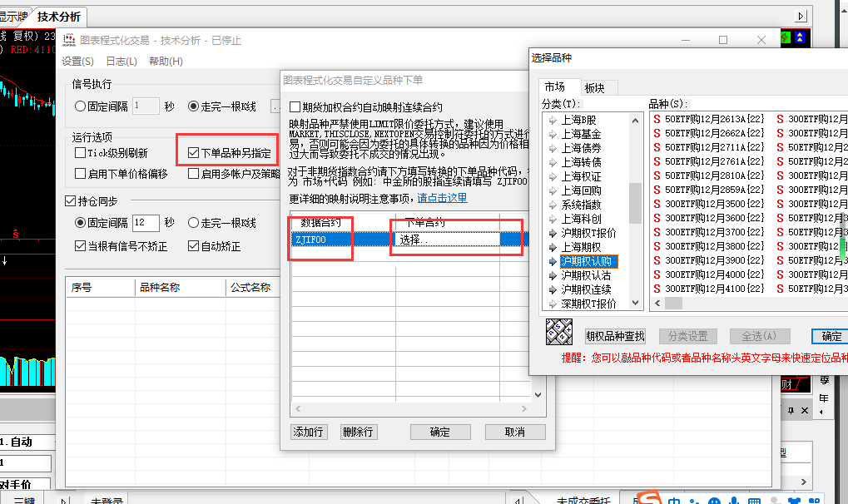Select the 固定间隔 radio under 信号执行

click(x=80, y=106)
